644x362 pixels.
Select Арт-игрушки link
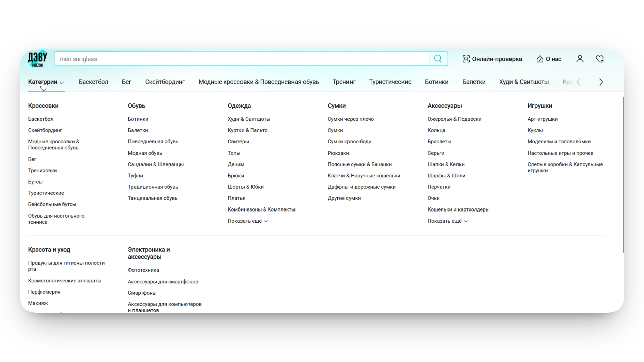click(x=542, y=119)
